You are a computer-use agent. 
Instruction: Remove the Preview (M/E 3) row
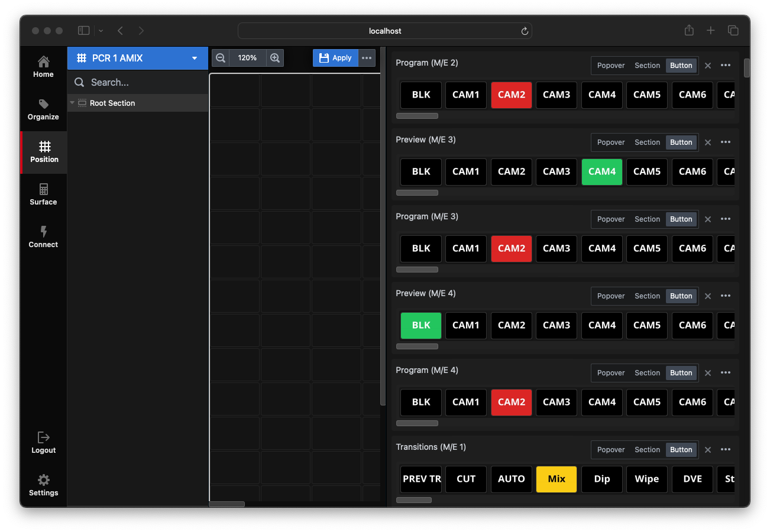click(x=708, y=142)
